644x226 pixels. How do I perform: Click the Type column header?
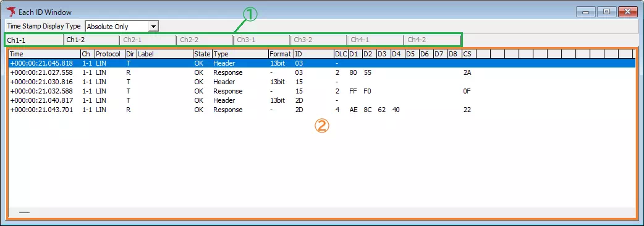click(240, 54)
